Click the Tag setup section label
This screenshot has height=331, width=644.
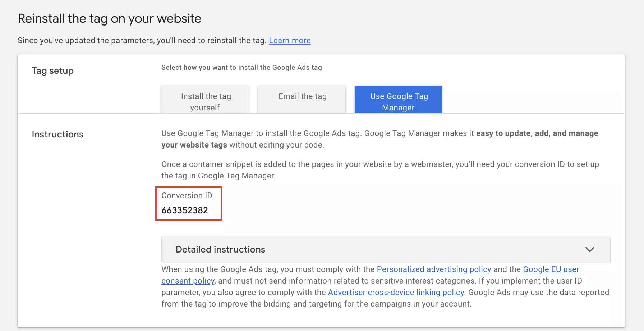[53, 71]
